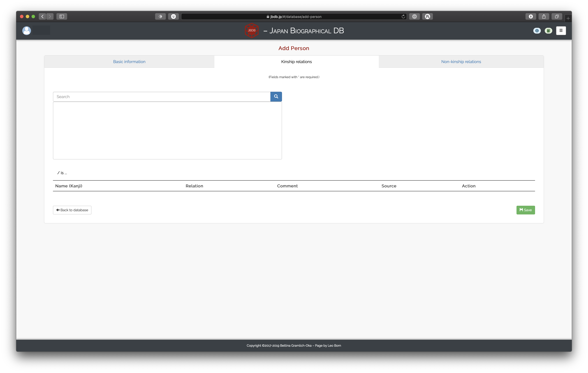Image resolution: width=588 pixels, height=373 pixels.
Task: Click the Source column header
Action: tap(389, 186)
